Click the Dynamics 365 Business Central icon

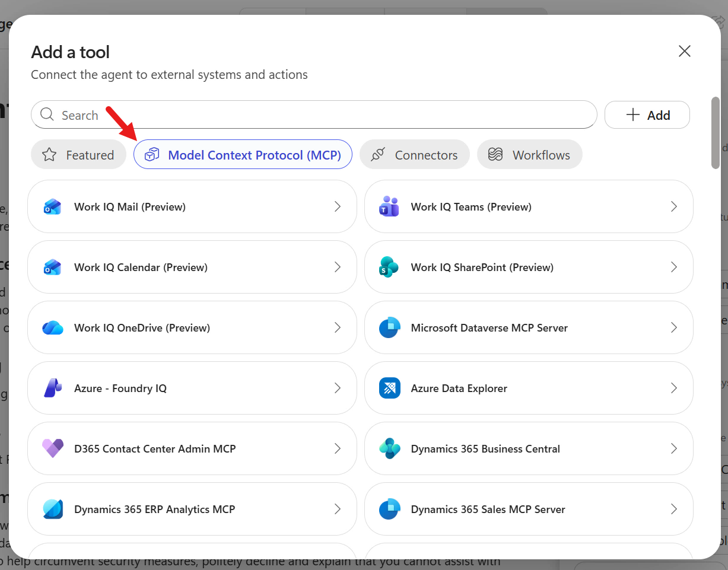389,448
